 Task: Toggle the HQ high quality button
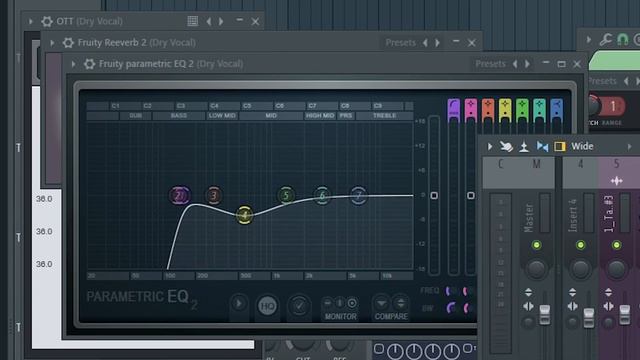267,306
